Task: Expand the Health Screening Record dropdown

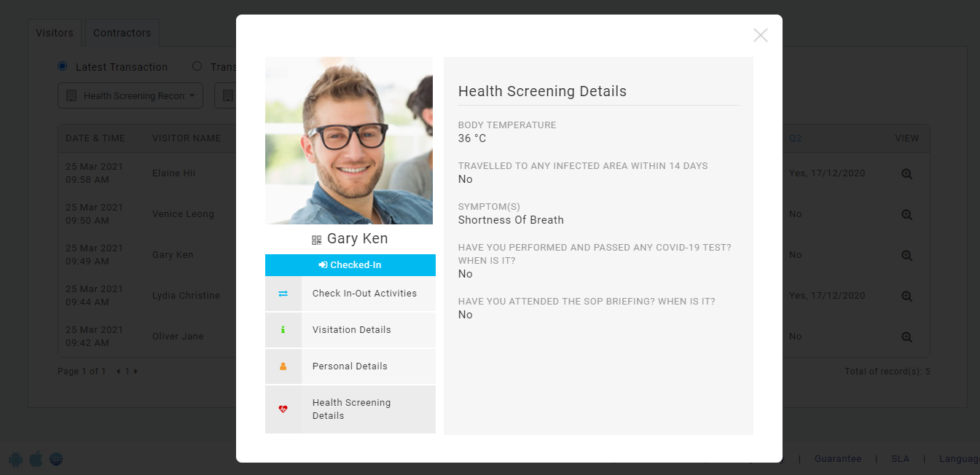Action: [130, 95]
